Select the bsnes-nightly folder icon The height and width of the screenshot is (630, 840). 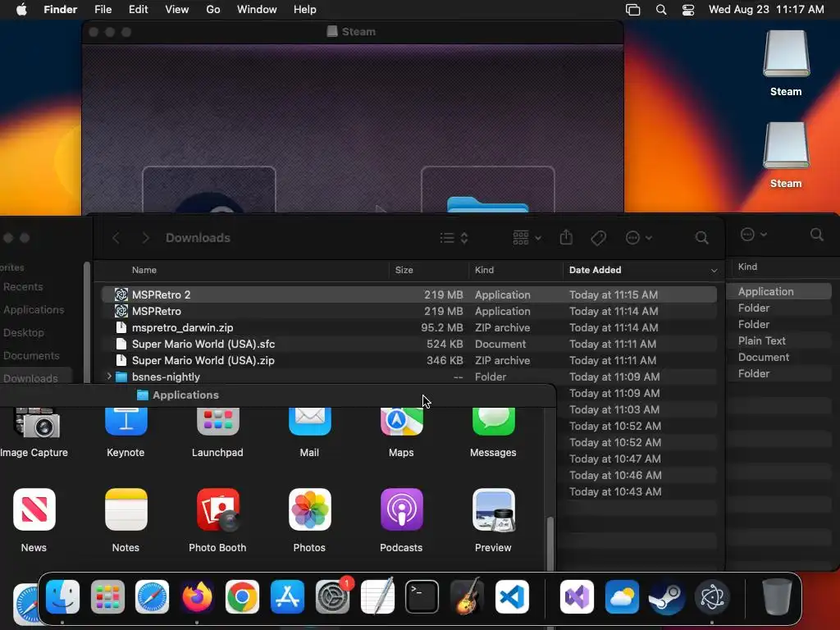121,377
